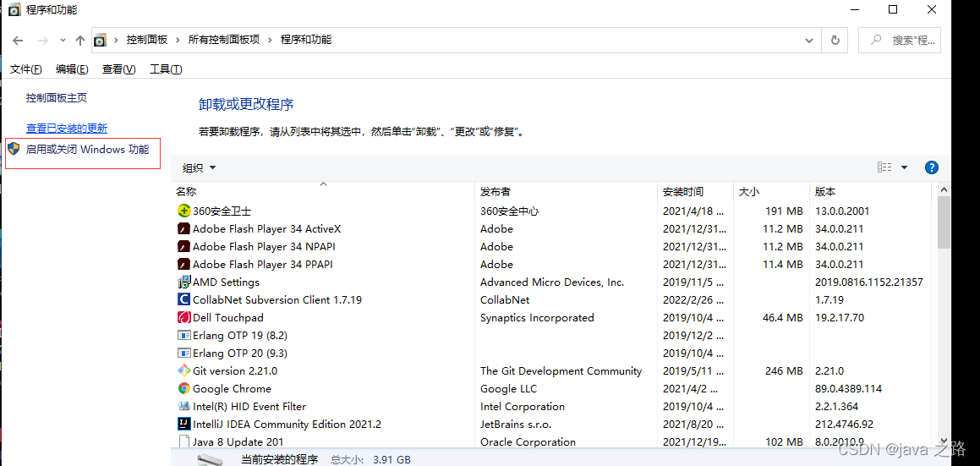Screen dimensions: 980x466
Task: Open 控制面板主页 link
Action: (x=57, y=97)
